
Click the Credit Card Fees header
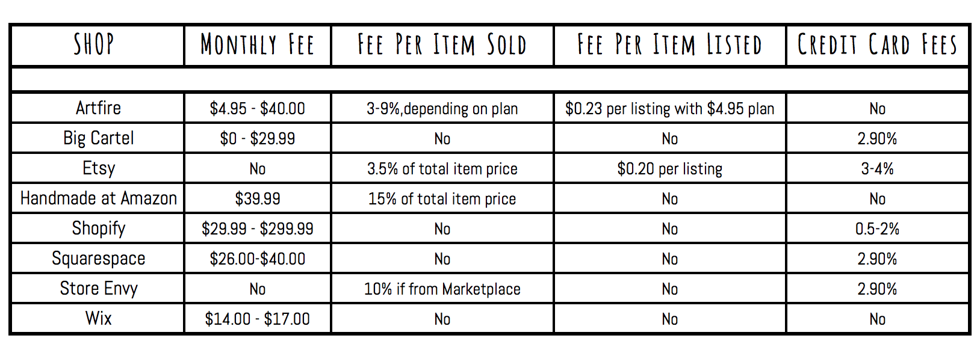[x=877, y=45]
